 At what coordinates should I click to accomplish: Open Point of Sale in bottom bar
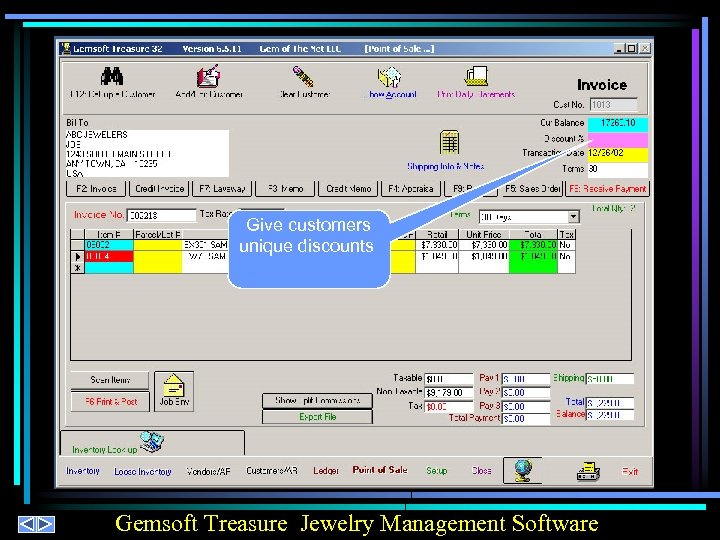pyautogui.click(x=380, y=470)
